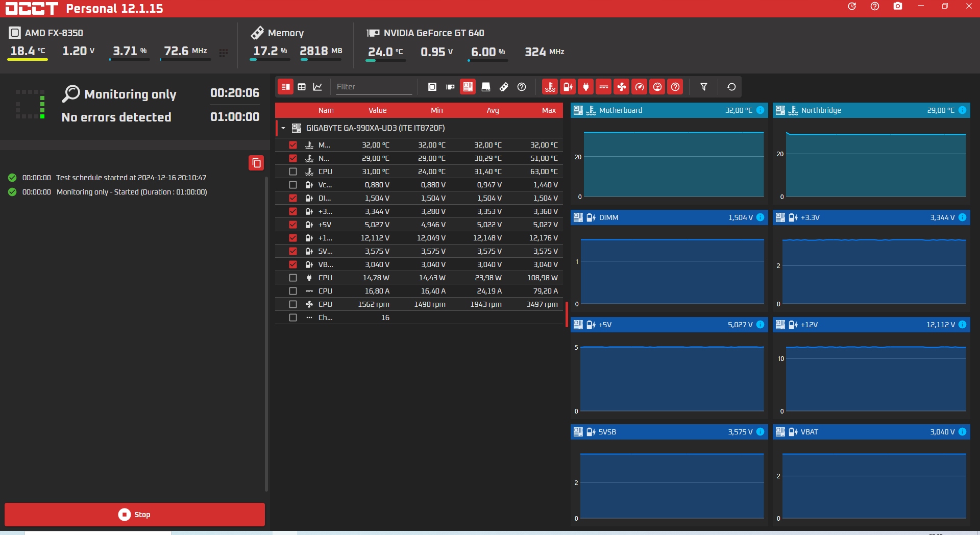
Task: Toggle the current sensor filter
Action: coord(604,87)
